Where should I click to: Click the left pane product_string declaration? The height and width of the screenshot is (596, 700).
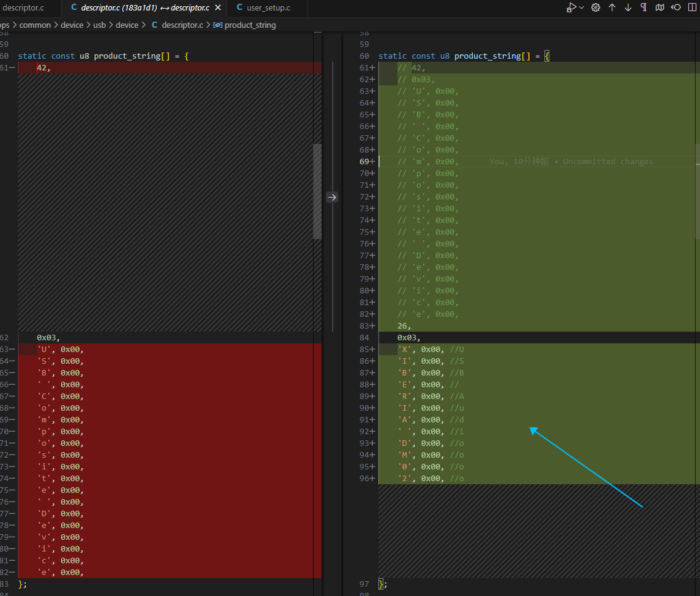tap(104, 56)
